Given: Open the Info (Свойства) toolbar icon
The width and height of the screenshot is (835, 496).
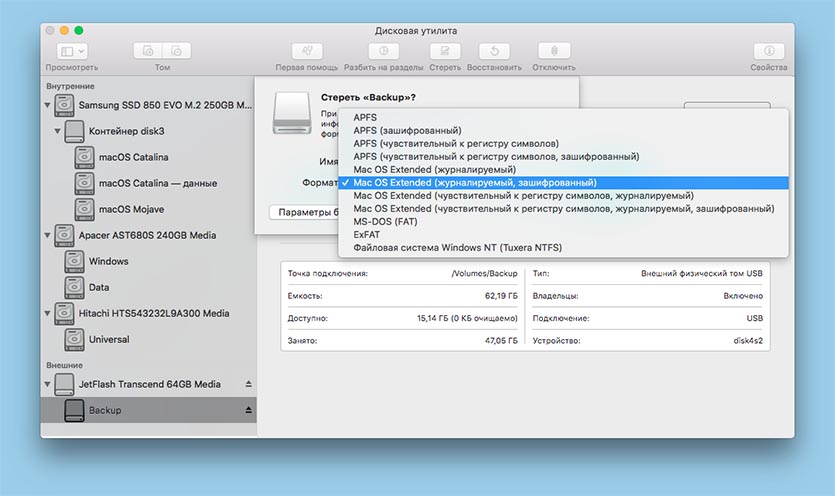Looking at the screenshot, I should coord(768,51).
